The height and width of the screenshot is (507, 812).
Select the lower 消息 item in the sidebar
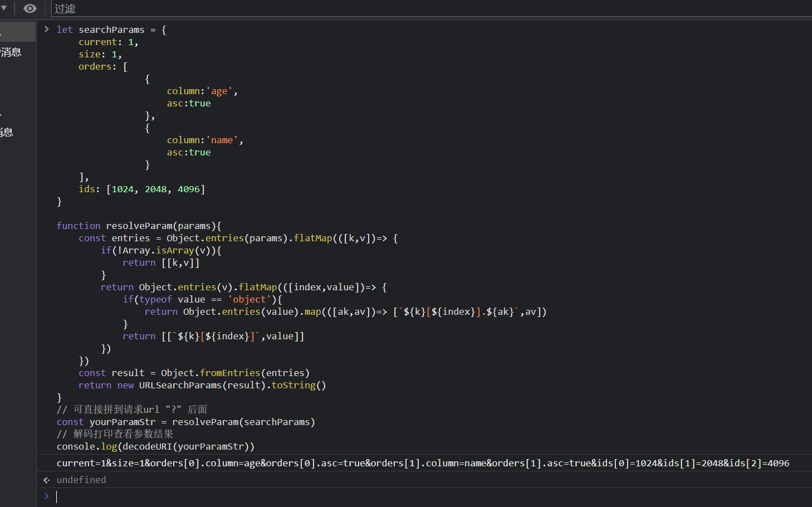coord(8,132)
